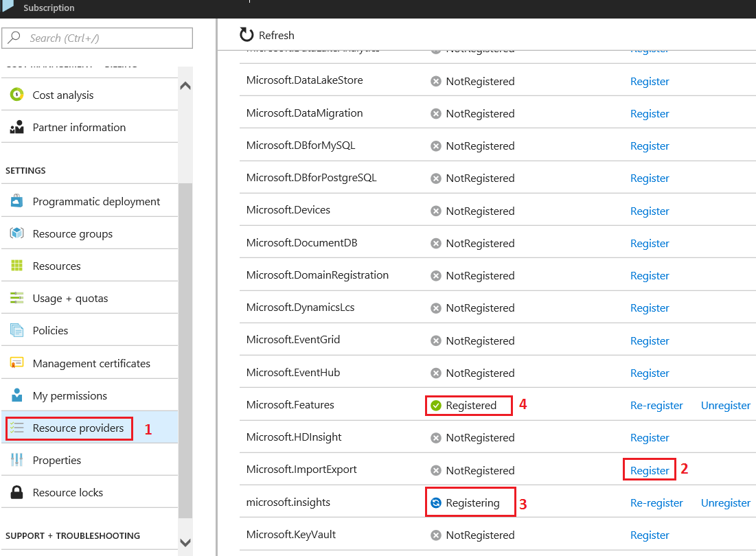Screen dimensions: 756x556
Task: Click the NotRegistered x icon for Microsoft.DataLakeStore
Action: click(436, 81)
